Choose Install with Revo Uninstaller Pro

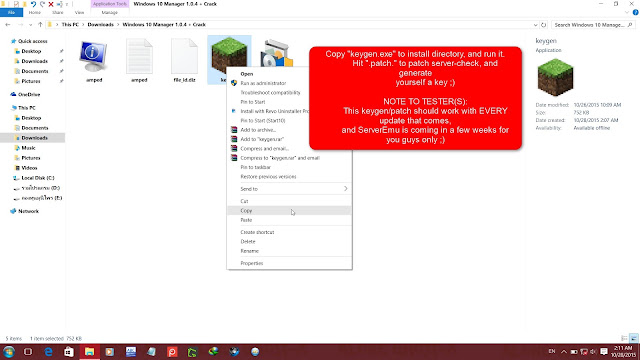tap(274, 111)
